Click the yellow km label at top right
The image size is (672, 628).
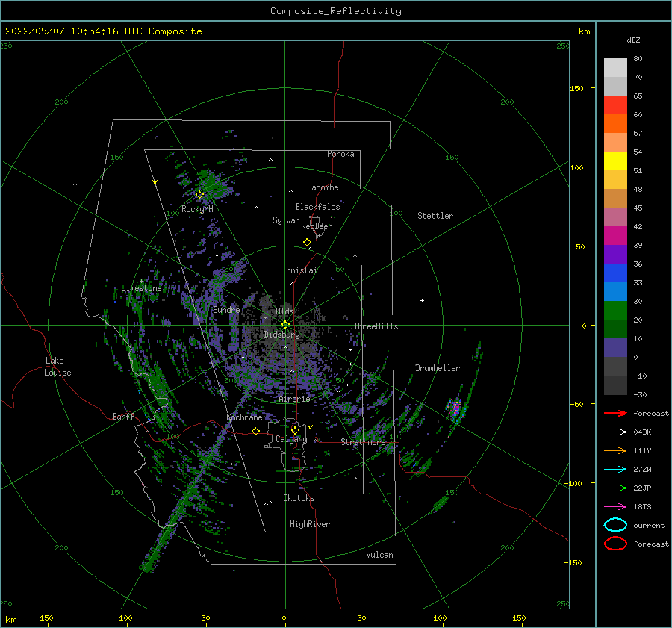584,31
